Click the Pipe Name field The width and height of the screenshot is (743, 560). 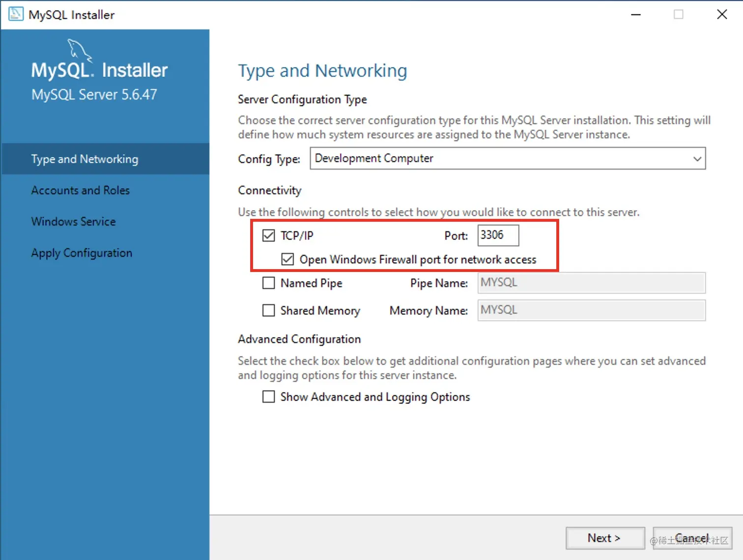591,282
